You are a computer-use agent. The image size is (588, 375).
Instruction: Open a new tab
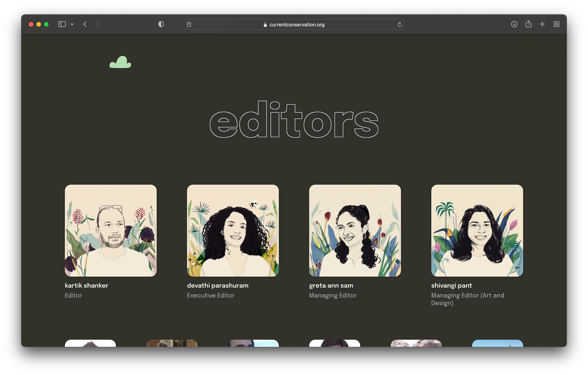542,24
